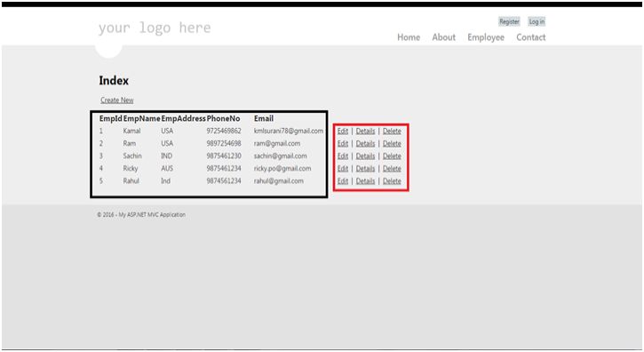Delete the Kamal employee record
This screenshot has height=352, width=644.
point(392,132)
